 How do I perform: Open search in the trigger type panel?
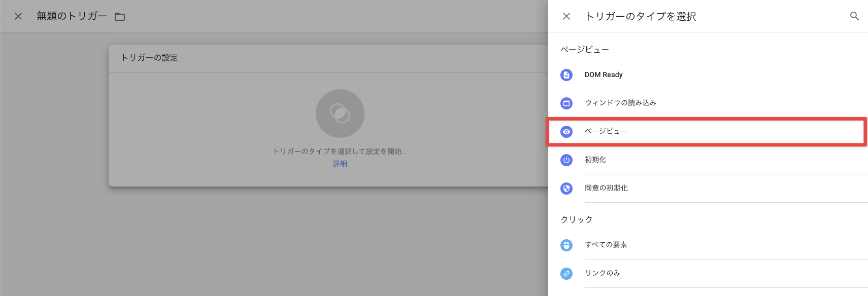[x=854, y=16]
